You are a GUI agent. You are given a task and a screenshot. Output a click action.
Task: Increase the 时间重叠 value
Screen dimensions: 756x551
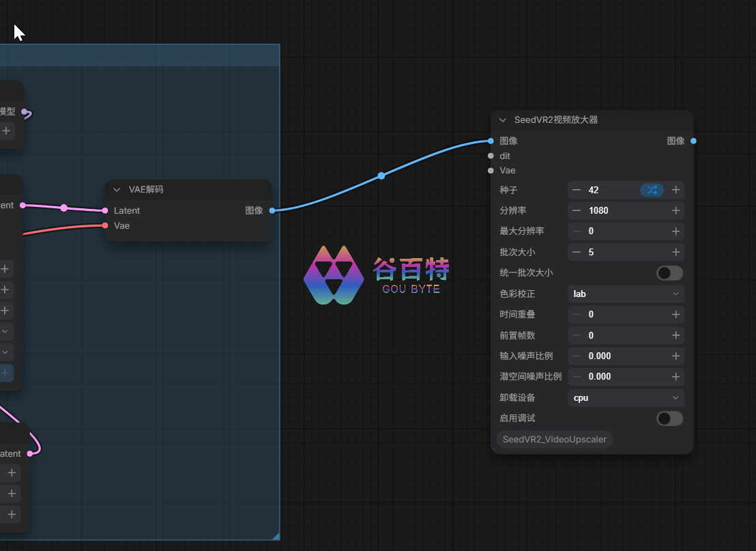676,315
